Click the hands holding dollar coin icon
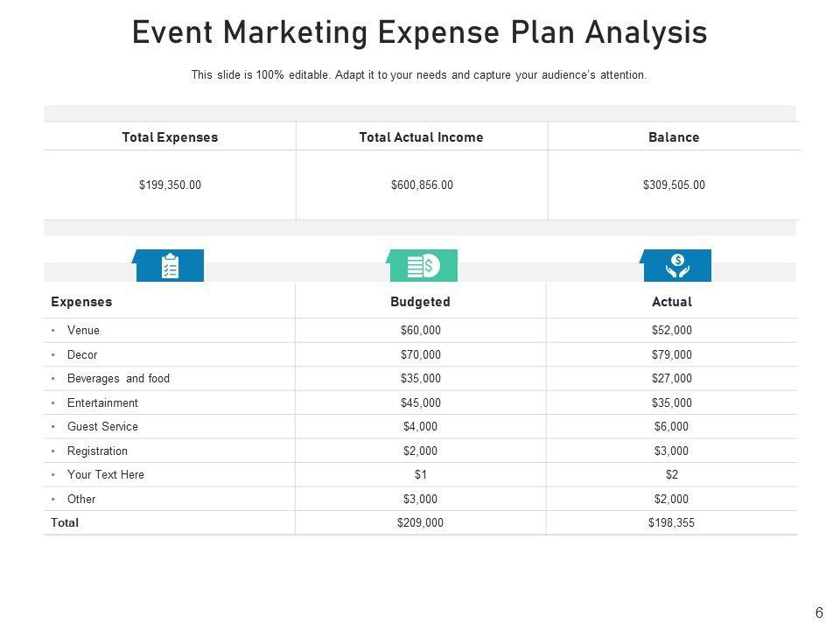 click(x=677, y=265)
